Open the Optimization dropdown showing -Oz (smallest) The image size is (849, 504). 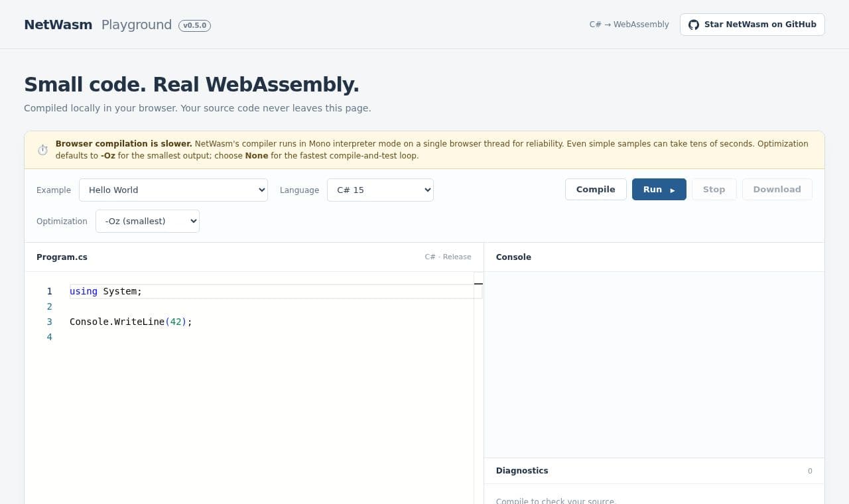click(147, 221)
